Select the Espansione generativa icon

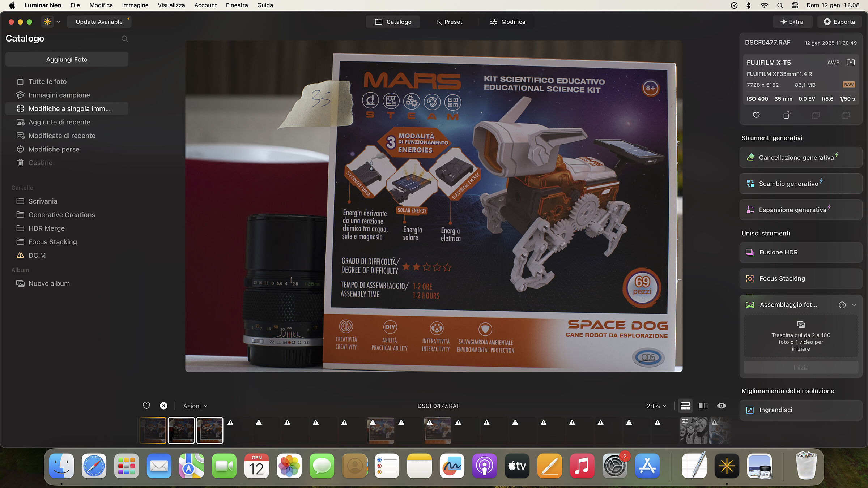(750, 210)
